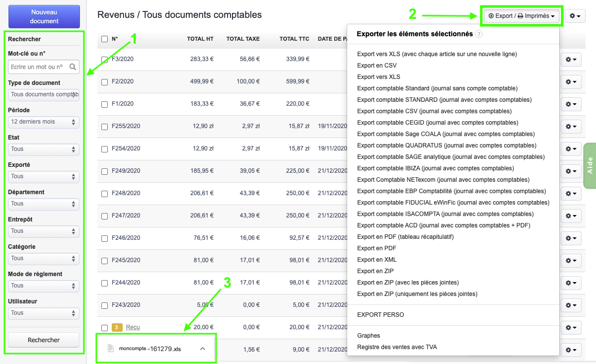Viewport: 596px width, 364px height.
Task: Click the download icon inside the Export button
Action: coord(491,16)
